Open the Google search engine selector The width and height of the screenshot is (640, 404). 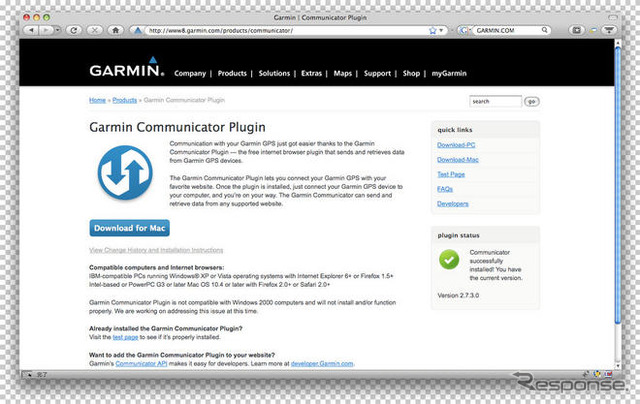pos(464,30)
